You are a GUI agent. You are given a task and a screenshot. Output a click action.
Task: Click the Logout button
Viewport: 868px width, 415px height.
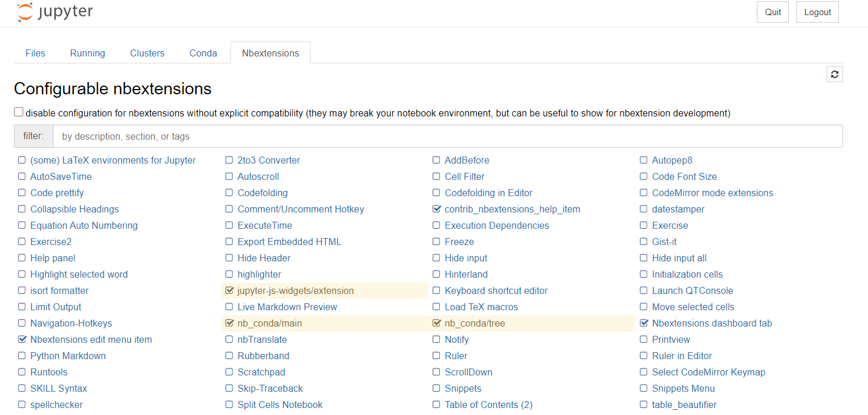click(817, 12)
